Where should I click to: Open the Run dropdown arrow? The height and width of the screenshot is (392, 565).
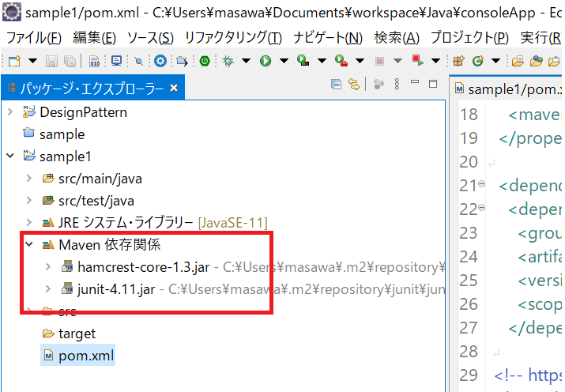[284, 61]
